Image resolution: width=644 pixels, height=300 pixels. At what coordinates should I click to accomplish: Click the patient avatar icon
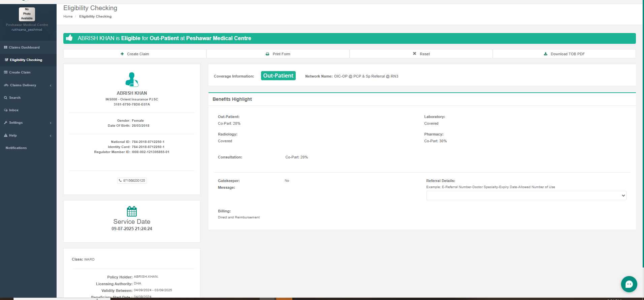click(132, 80)
